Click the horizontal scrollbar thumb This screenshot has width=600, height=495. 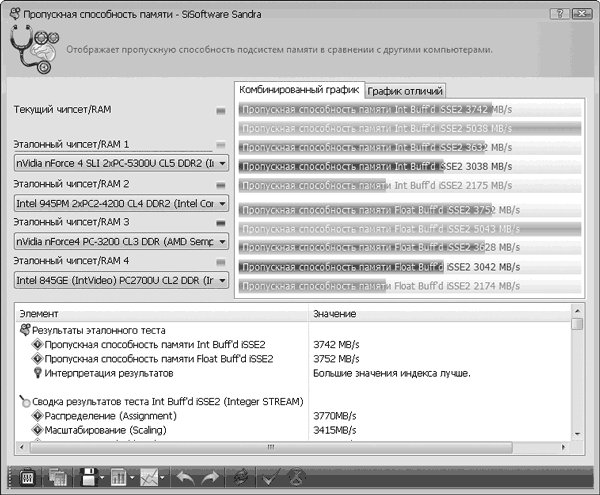271,447
